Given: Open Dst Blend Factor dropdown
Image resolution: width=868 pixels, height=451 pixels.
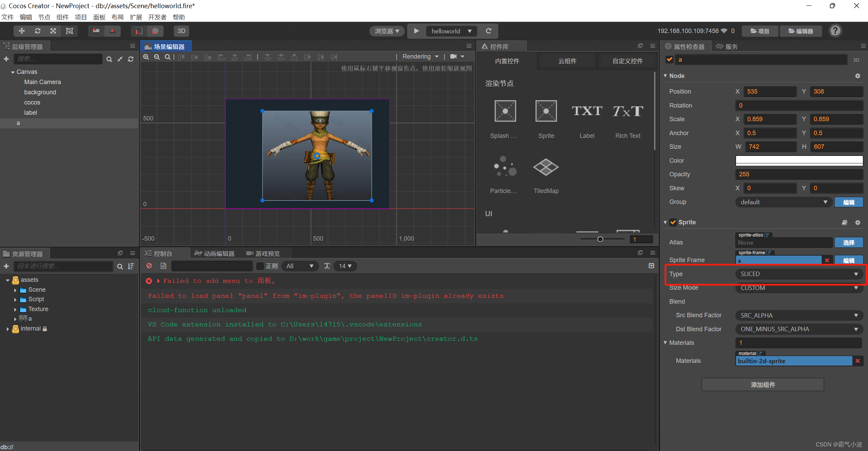Looking at the screenshot, I should pos(799,329).
